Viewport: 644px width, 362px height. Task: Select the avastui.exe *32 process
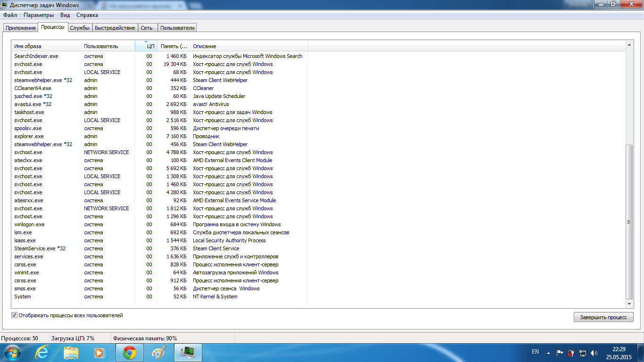click(159, 104)
